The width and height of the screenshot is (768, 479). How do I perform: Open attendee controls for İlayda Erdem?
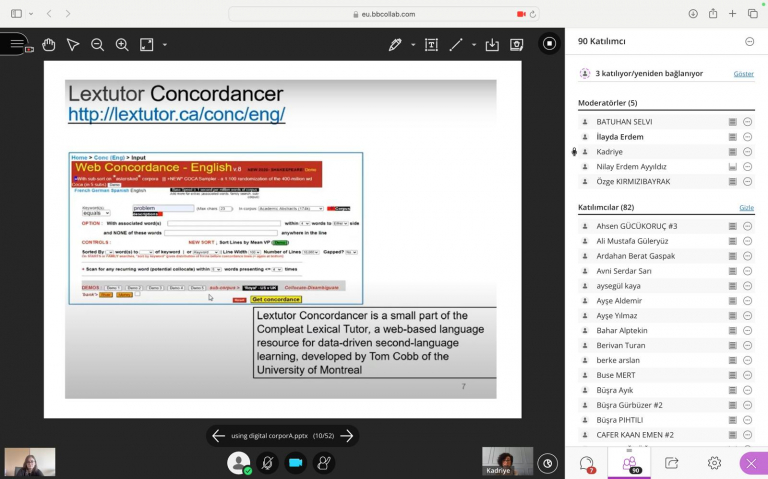tap(747, 137)
